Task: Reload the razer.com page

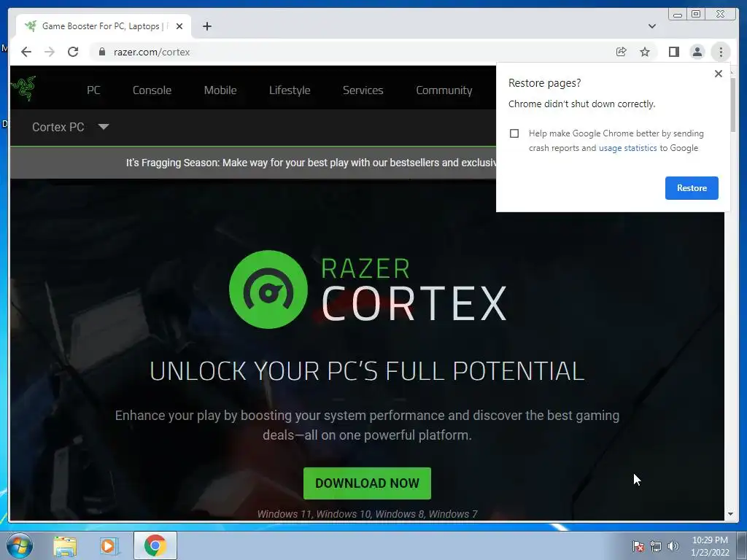Action: coord(73,52)
